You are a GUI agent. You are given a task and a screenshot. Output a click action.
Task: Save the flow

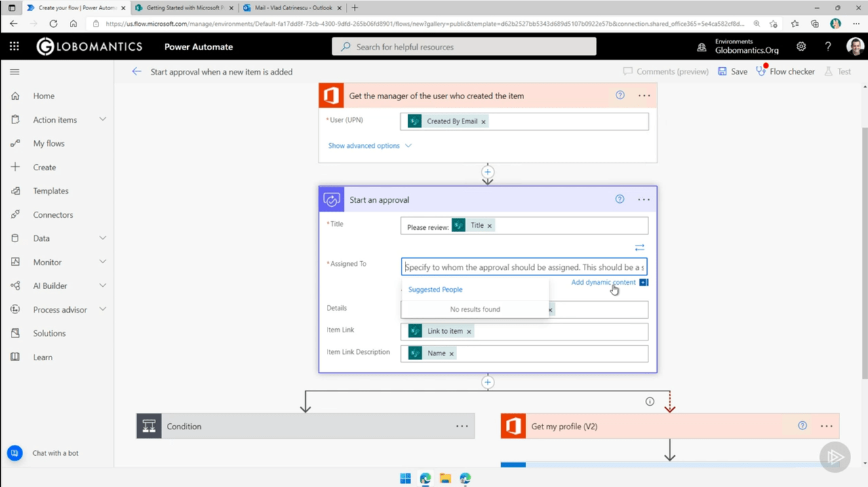coord(732,71)
